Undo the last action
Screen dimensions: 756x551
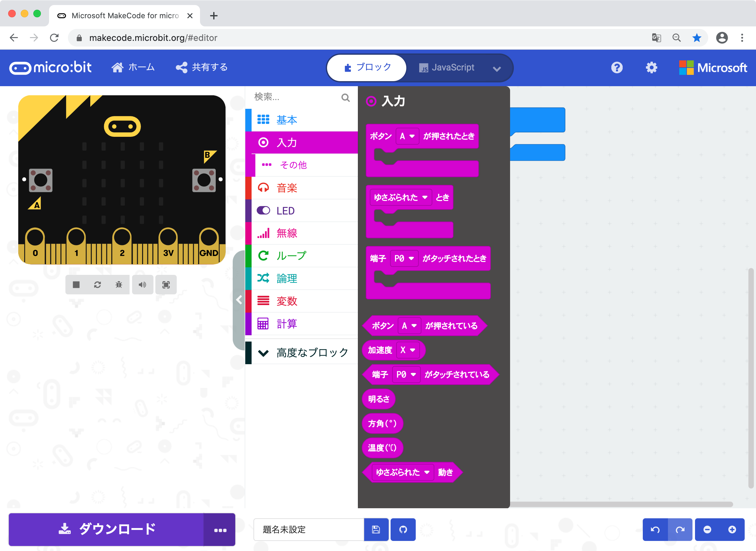(655, 529)
